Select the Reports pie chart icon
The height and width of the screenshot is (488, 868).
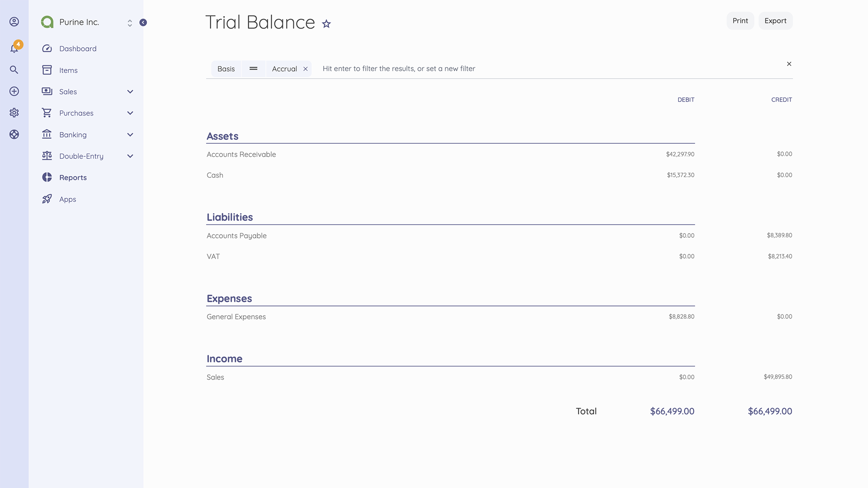coord(47,177)
